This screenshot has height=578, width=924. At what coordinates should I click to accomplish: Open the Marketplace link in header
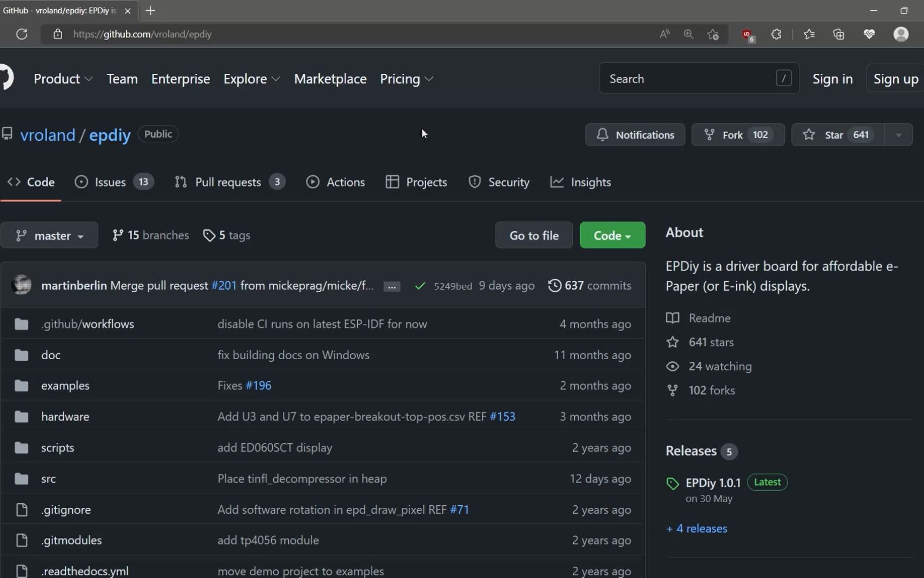(330, 79)
